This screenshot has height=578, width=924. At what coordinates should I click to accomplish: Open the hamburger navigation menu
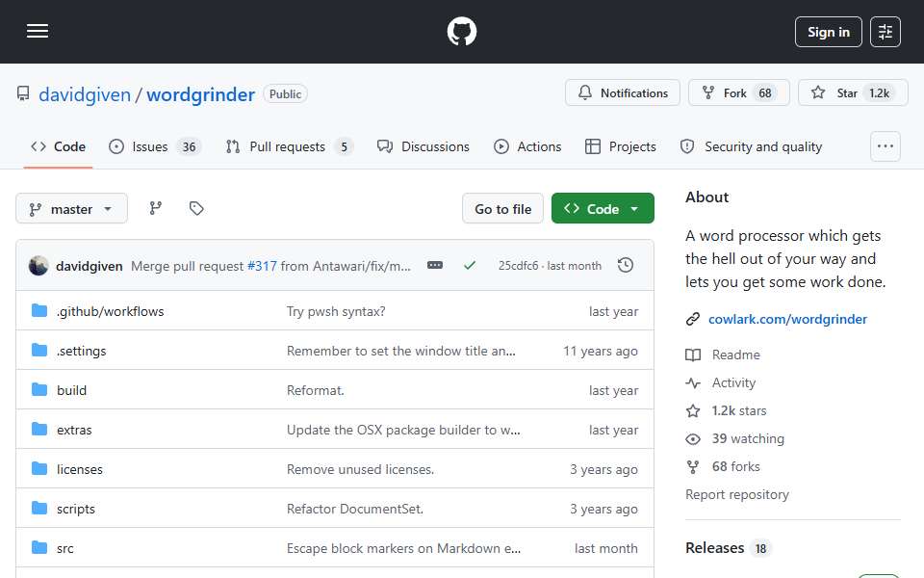(x=38, y=31)
